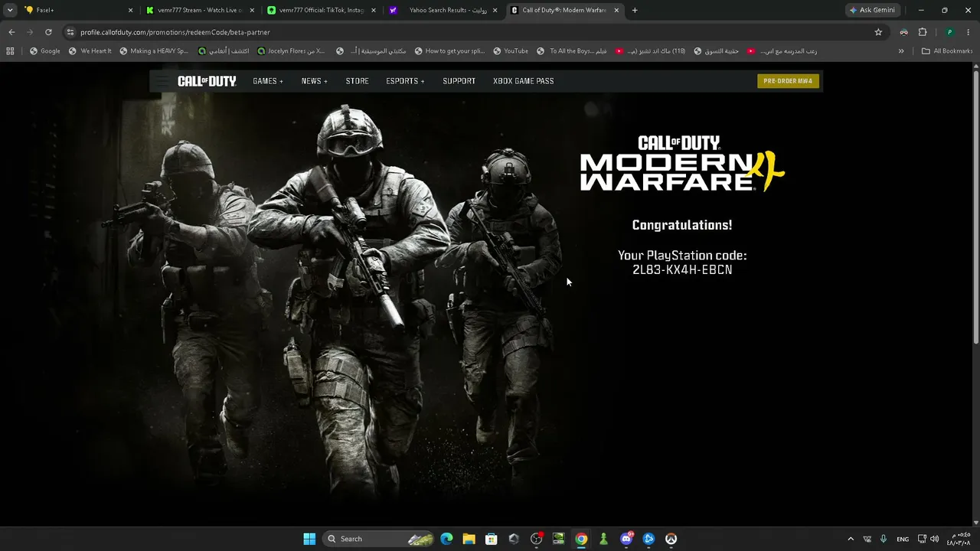The height and width of the screenshot is (551, 980).
Task: Close the Yahoo Search Results tab
Action: coord(495,10)
